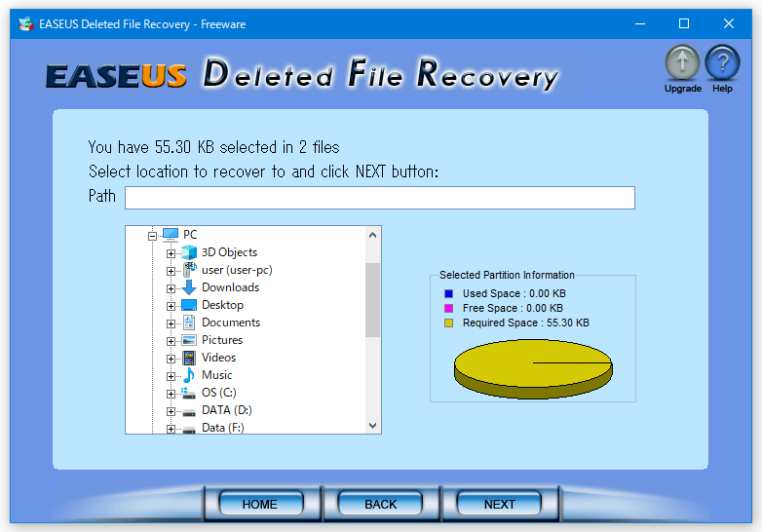Click the Upgrade arrow icon
This screenshot has height=532, width=762.
click(x=682, y=62)
